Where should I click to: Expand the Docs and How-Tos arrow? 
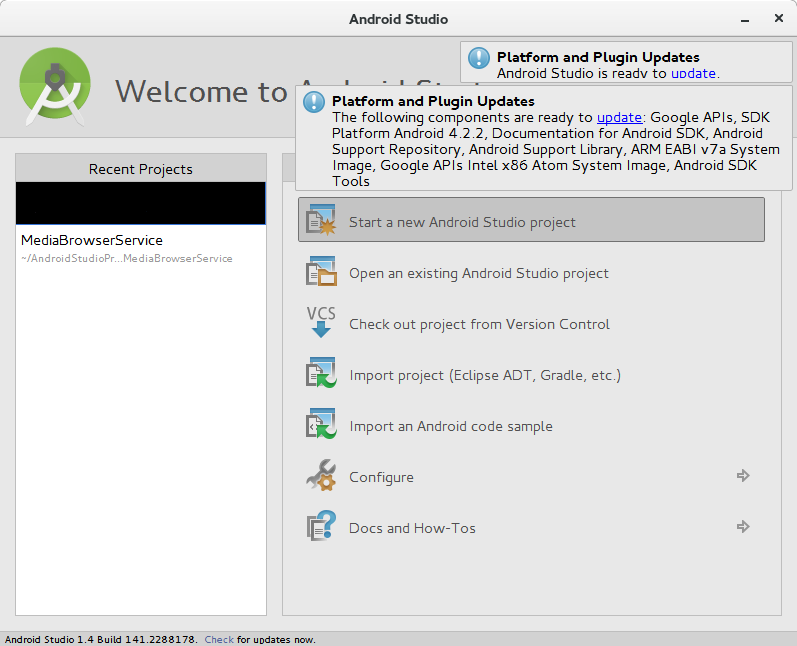pos(743,527)
